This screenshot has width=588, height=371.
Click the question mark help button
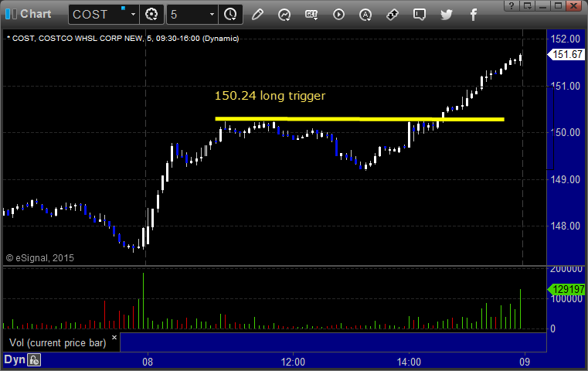pyautogui.click(x=512, y=5)
